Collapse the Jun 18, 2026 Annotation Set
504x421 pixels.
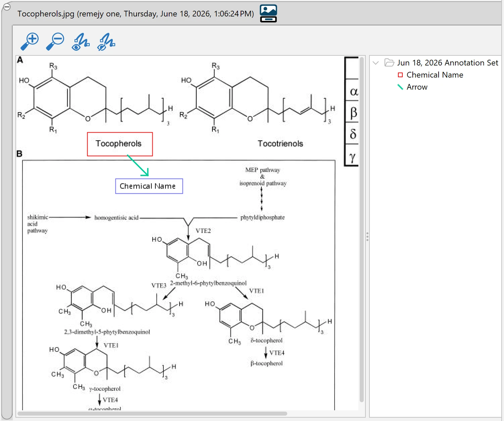click(x=376, y=63)
